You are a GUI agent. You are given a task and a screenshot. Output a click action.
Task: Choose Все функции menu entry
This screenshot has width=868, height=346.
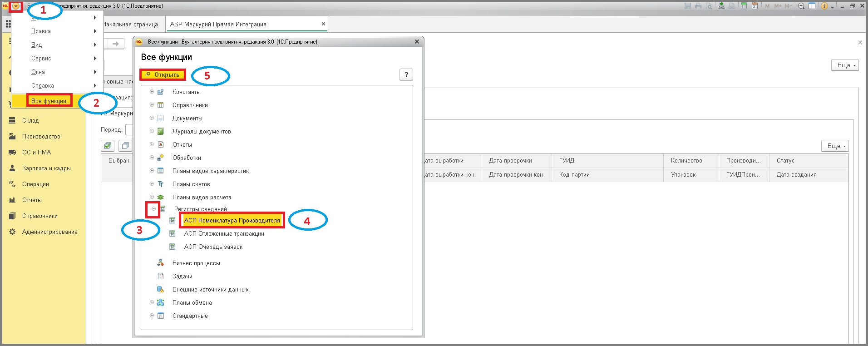[57, 101]
